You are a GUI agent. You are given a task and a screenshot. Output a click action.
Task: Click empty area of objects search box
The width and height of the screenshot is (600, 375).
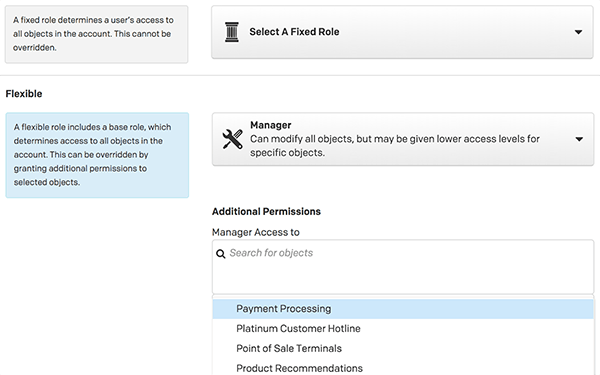click(x=403, y=278)
